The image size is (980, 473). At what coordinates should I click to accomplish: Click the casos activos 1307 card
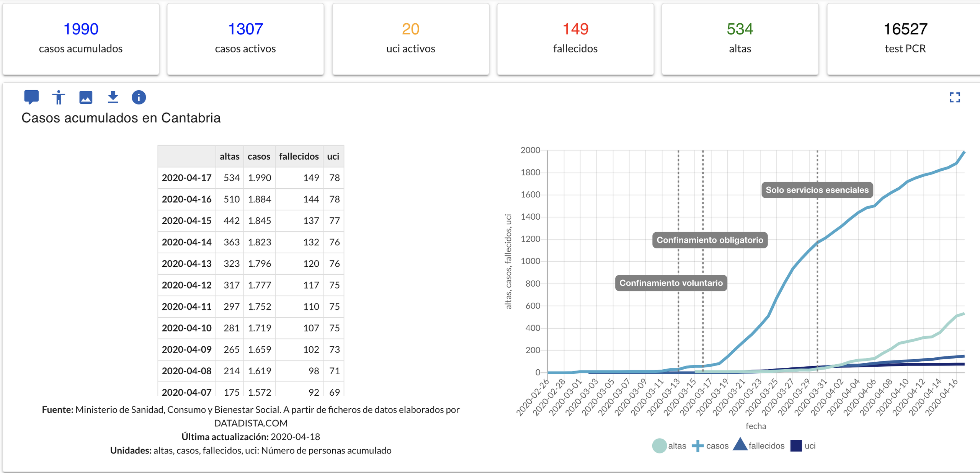coord(245,39)
